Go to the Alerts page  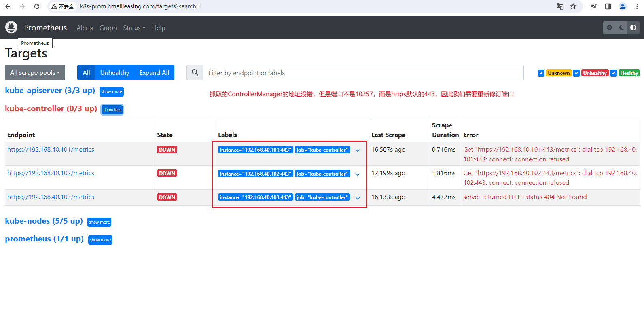pos(85,28)
